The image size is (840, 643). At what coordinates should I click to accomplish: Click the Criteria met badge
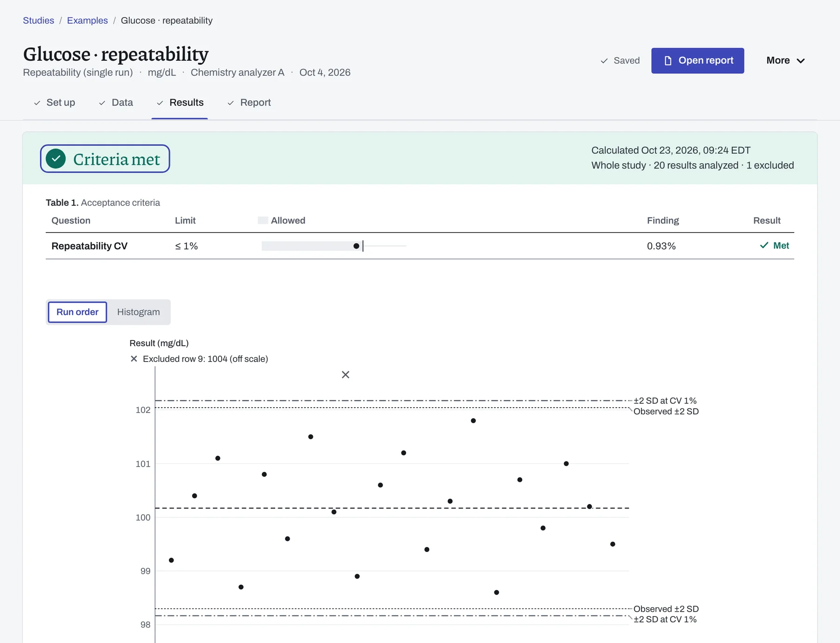[105, 159]
